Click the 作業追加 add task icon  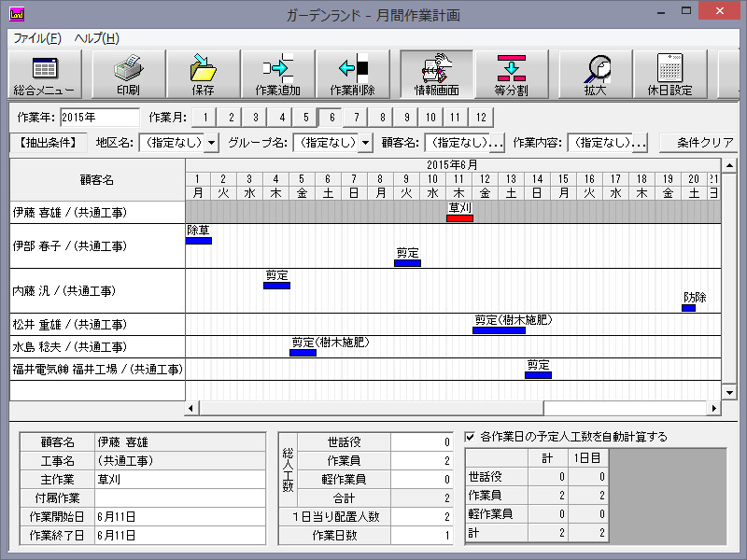[x=277, y=75]
